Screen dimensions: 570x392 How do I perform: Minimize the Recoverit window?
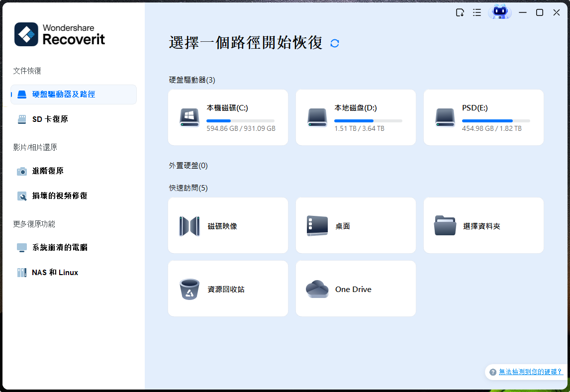(x=523, y=13)
